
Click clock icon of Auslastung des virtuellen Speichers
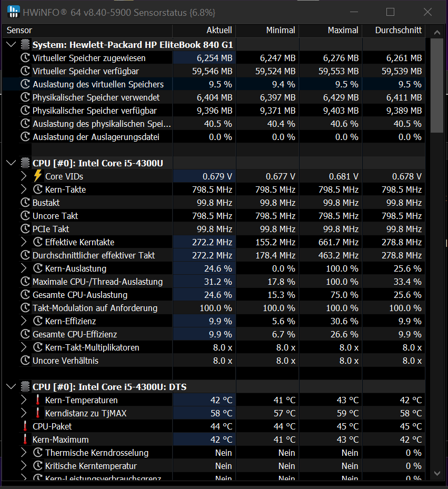click(25, 84)
